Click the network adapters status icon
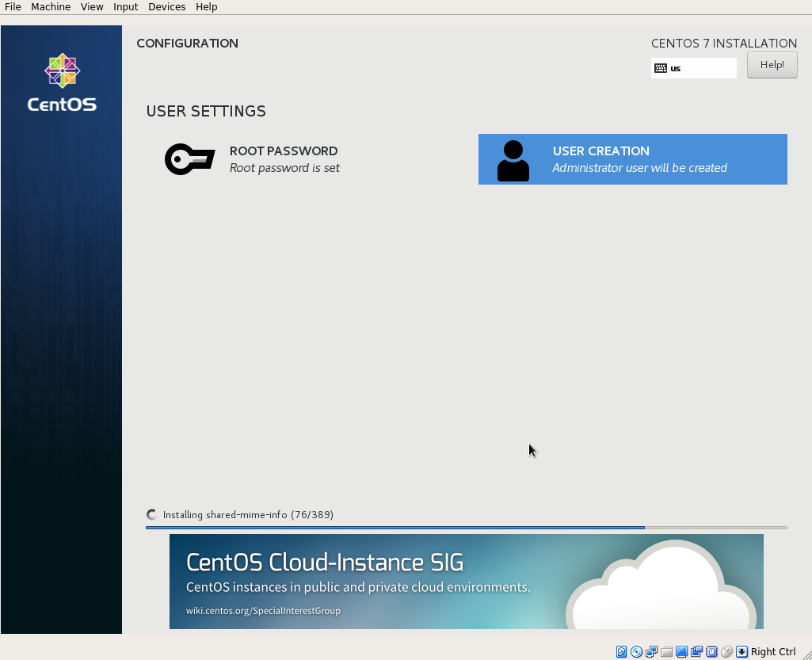This screenshot has height=660, width=812. click(x=651, y=650)
